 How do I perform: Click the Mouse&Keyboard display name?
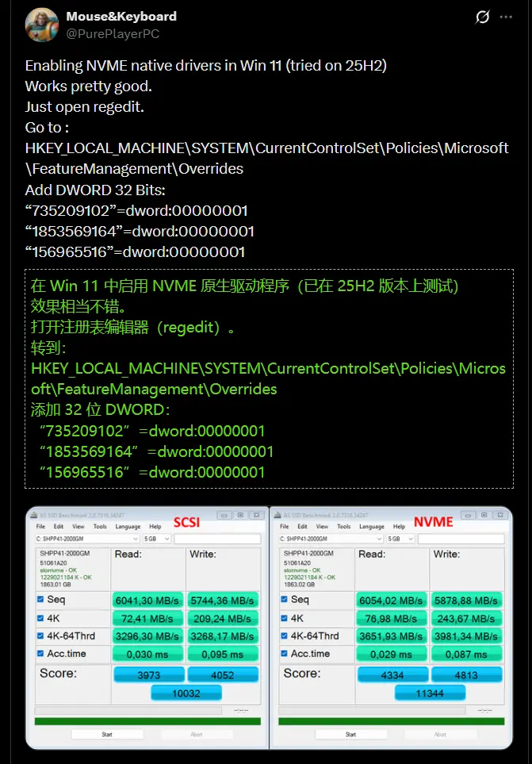pyautogui.click(x=121, y=16)
